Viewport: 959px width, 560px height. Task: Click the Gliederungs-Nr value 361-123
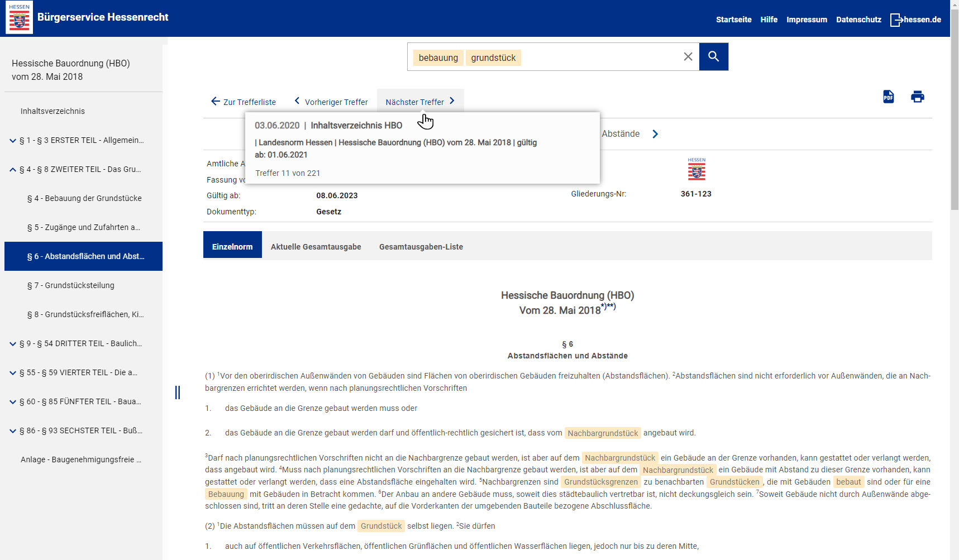(696, 194)
